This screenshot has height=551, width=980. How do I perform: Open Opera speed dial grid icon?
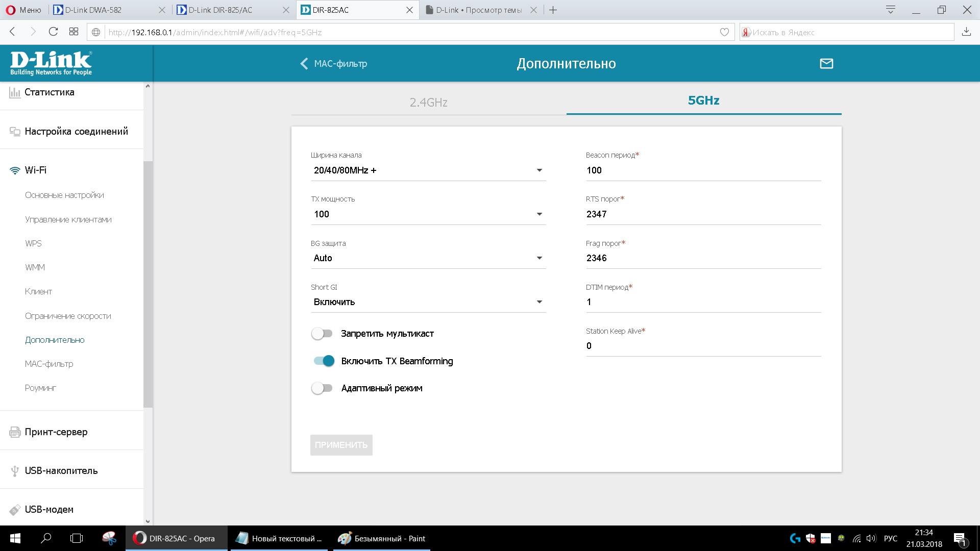(73, 32)
